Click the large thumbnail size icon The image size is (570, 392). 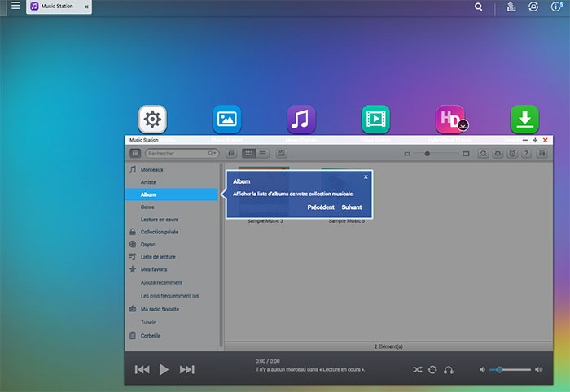pos(466,154)
